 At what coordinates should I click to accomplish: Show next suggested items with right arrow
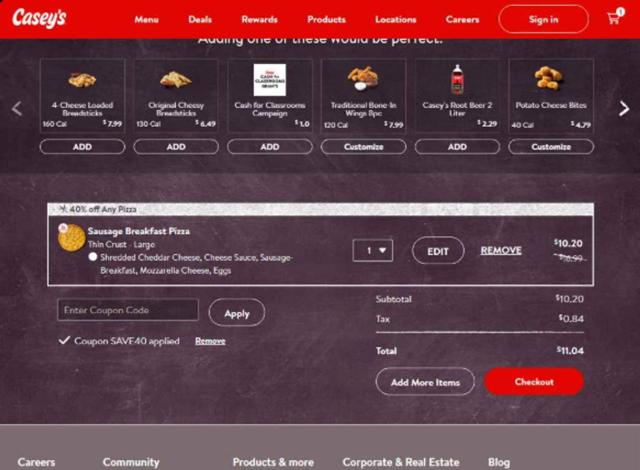pyautogui.click(x=624, y=109)
